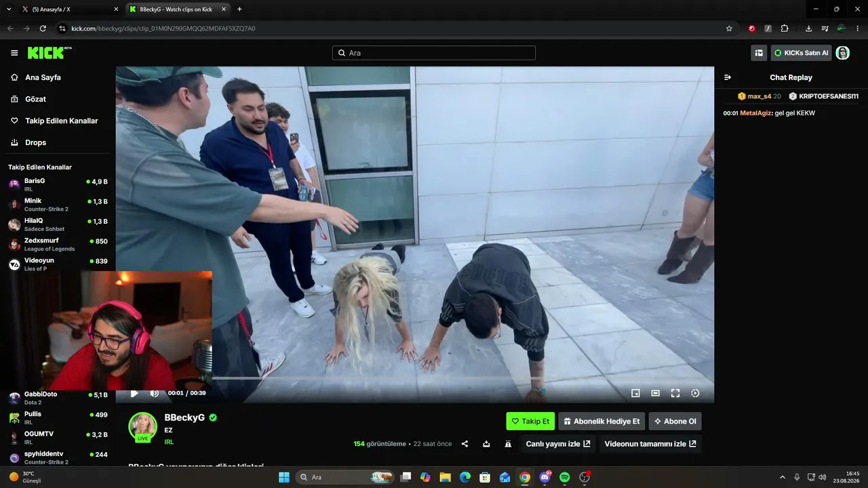The image size is (868, 488).
Task: Open Minik channel in sidebar
Action: (x=58, y=205)
